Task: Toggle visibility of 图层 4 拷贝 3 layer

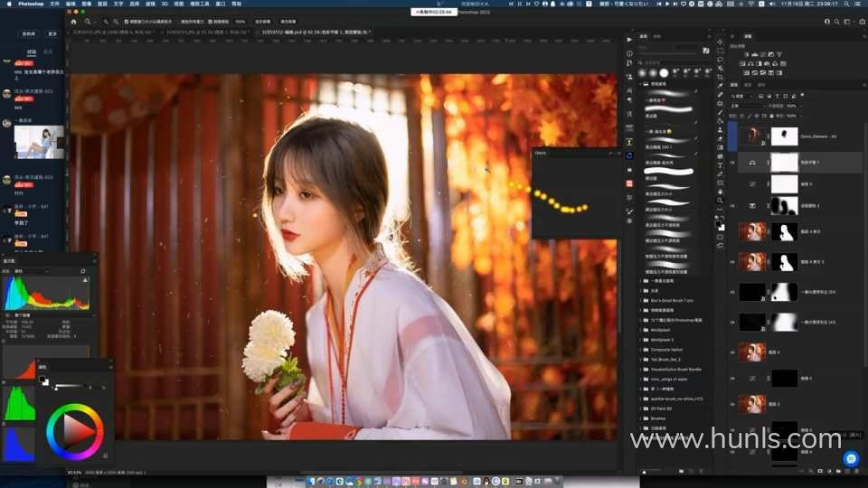Action: [732, 262]
